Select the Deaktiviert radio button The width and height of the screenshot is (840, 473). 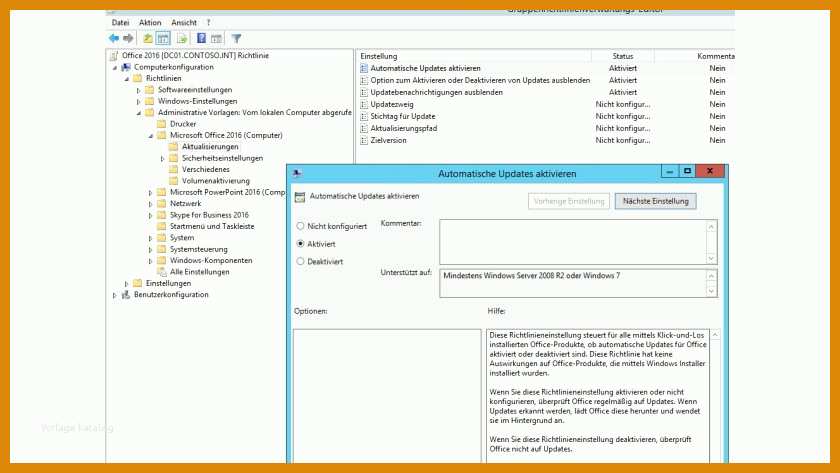tap(301, 261)
